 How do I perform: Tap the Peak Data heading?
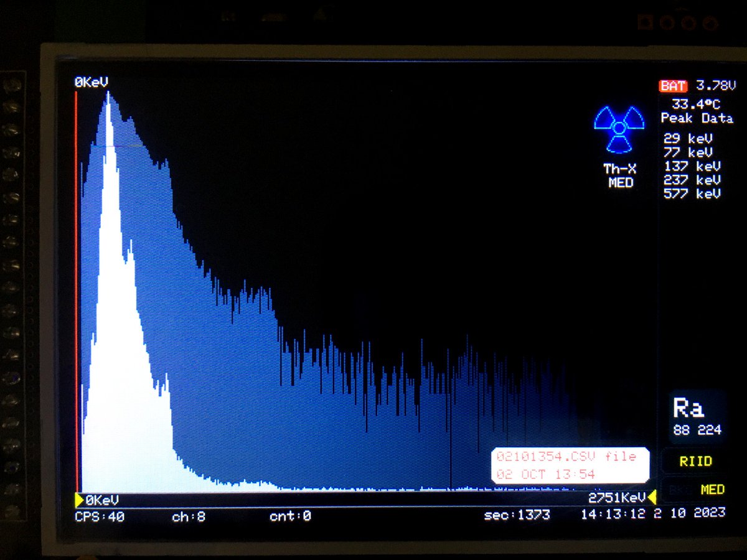pyautogui.click(x=697, y=118)
